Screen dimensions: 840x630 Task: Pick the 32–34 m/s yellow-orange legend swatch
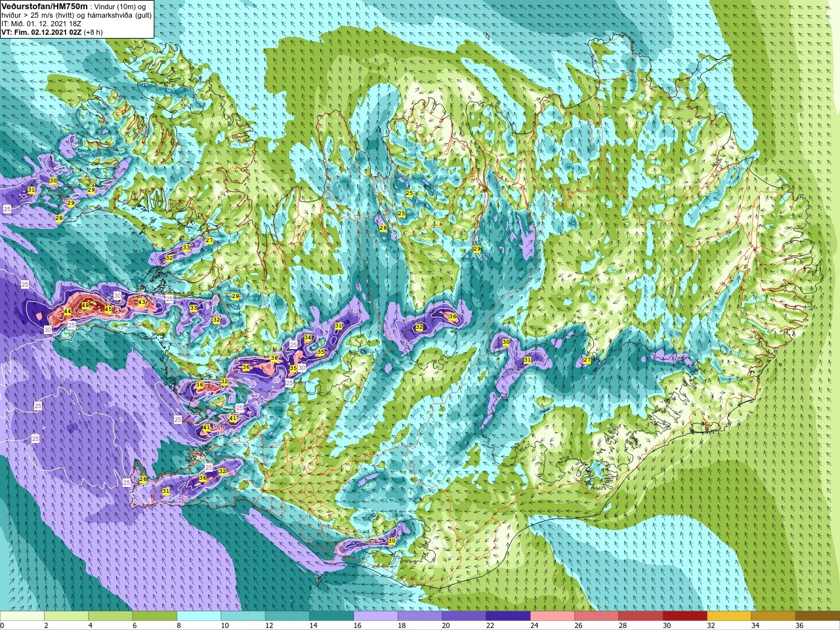point(729,616)
